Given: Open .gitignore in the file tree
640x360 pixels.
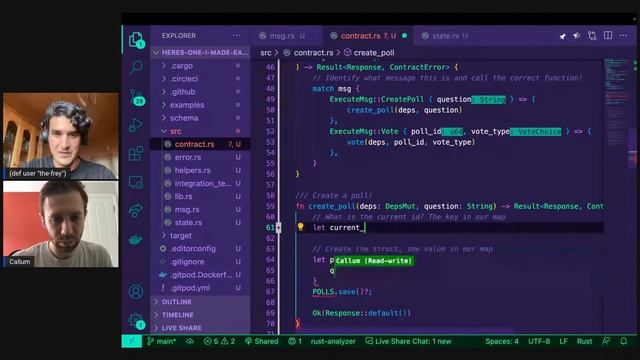Looking at the screenshot, I should pos(200,262).
